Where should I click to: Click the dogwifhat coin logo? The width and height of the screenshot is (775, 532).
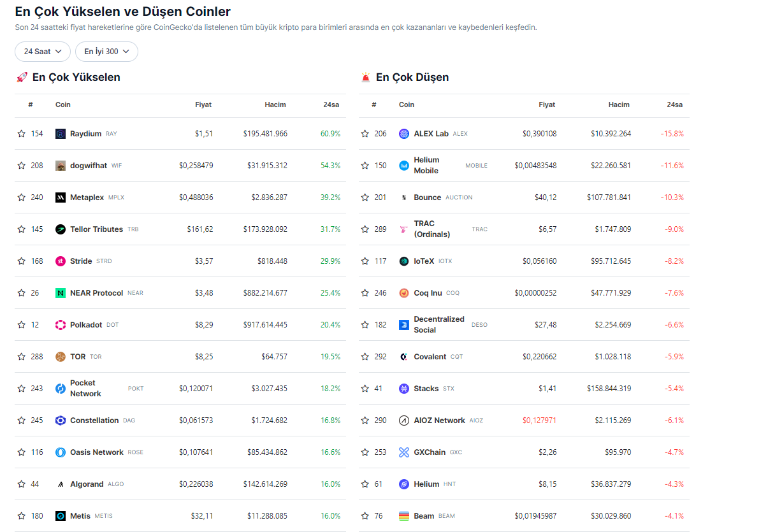(61, 166)
